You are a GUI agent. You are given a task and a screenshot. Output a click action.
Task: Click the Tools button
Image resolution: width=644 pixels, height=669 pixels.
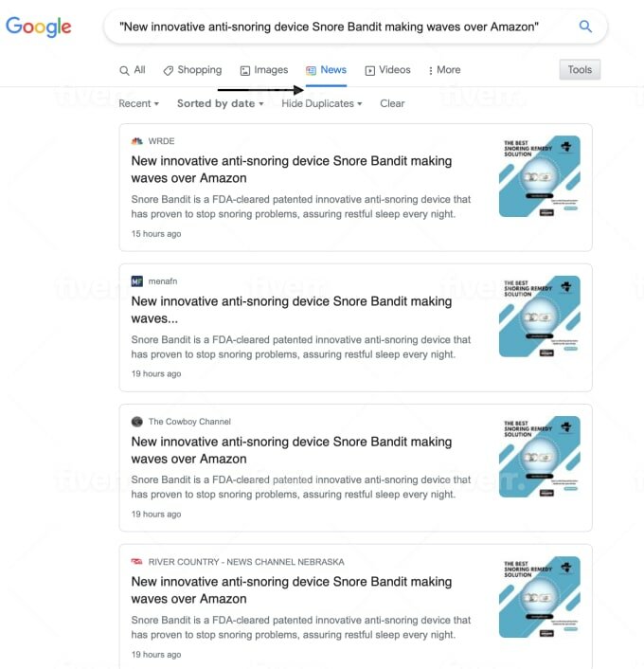pyautogui.click(x=580, y=69)
